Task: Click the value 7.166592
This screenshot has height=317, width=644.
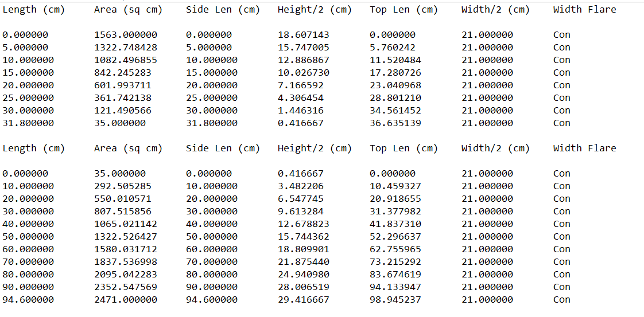Action: (301, 86)
